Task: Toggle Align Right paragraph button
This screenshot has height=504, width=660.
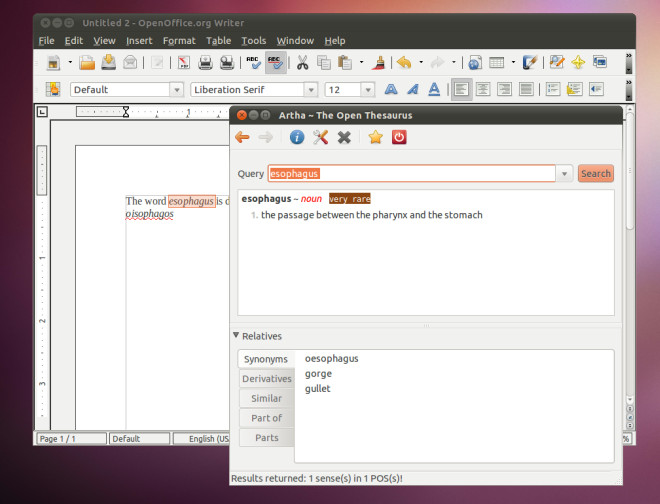Action: [504, 89]
